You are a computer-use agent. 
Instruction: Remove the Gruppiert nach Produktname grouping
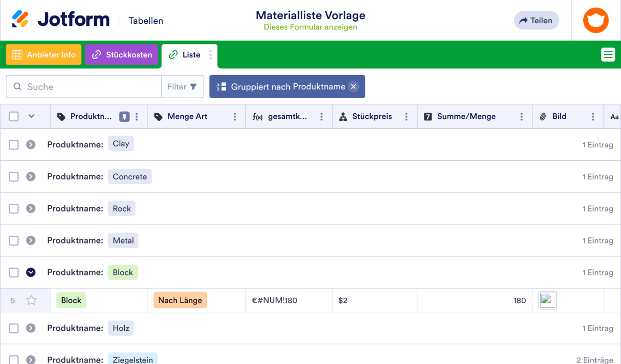coord(353,86)
